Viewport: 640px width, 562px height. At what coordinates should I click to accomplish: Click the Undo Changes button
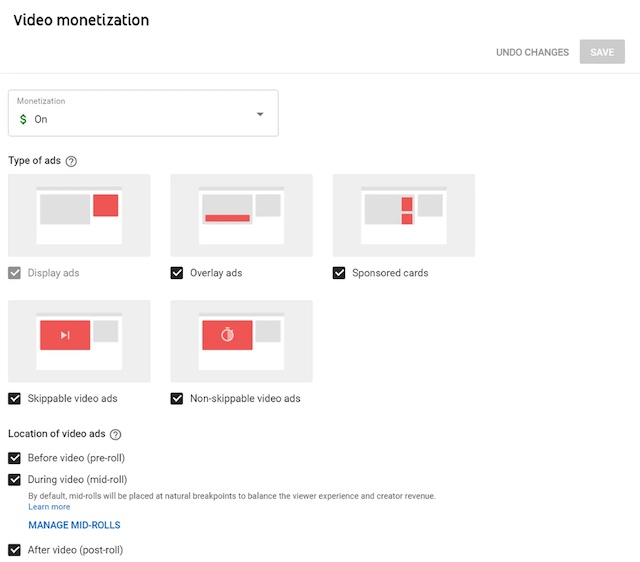(532, 52)
